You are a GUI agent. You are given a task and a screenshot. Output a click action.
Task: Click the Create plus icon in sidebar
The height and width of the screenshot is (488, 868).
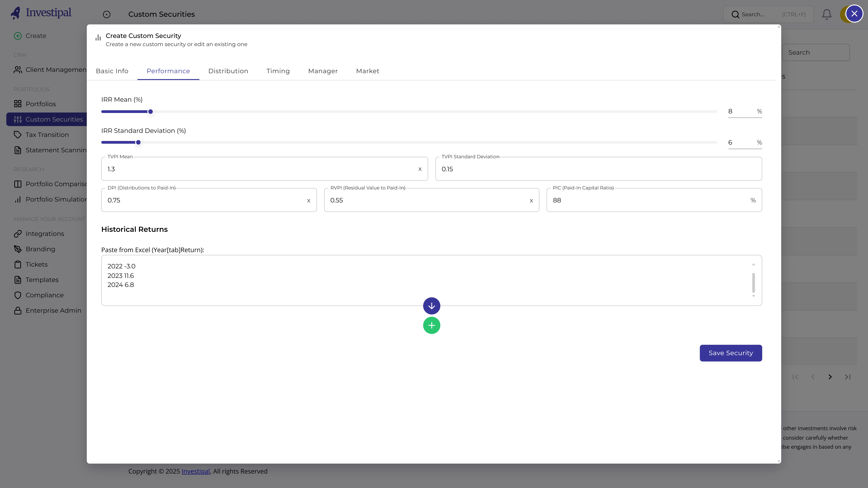pos(18,36)
